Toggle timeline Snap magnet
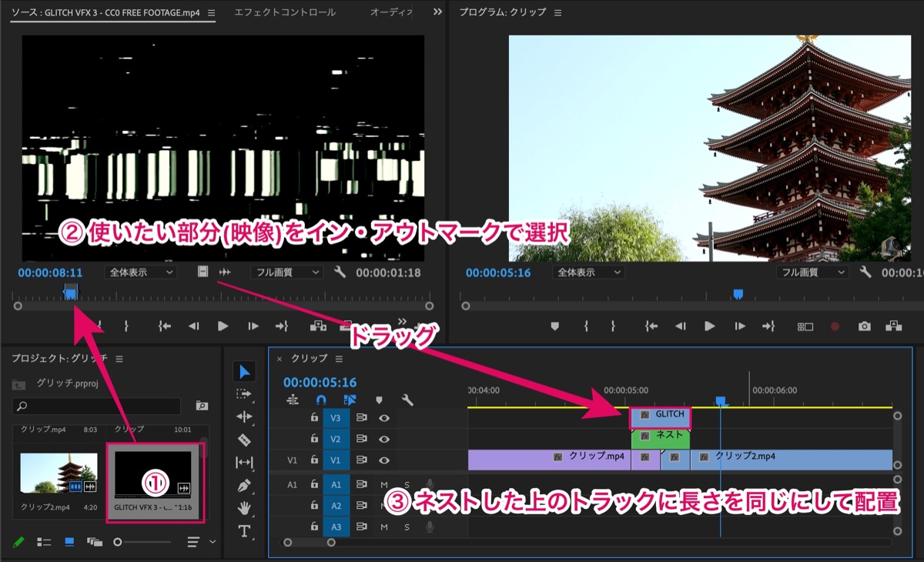The width and height of the screenshot is (924, 562). point(321,400)
